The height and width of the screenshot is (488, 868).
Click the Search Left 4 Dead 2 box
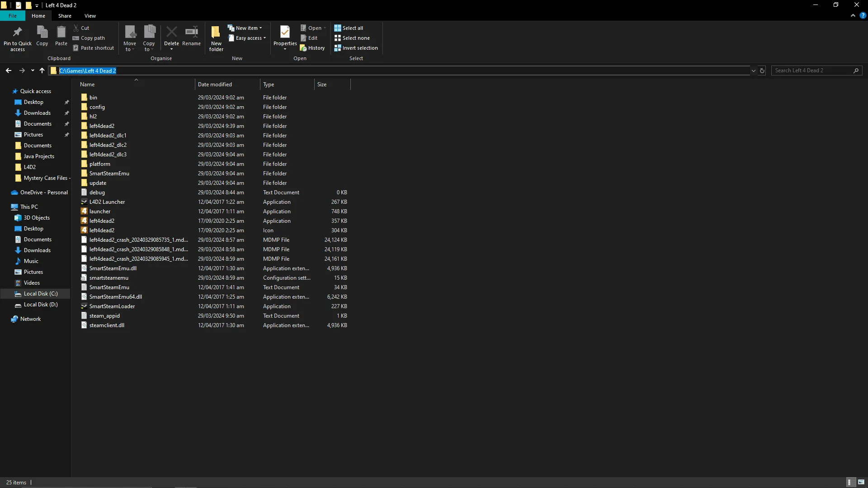coord(816,70)
